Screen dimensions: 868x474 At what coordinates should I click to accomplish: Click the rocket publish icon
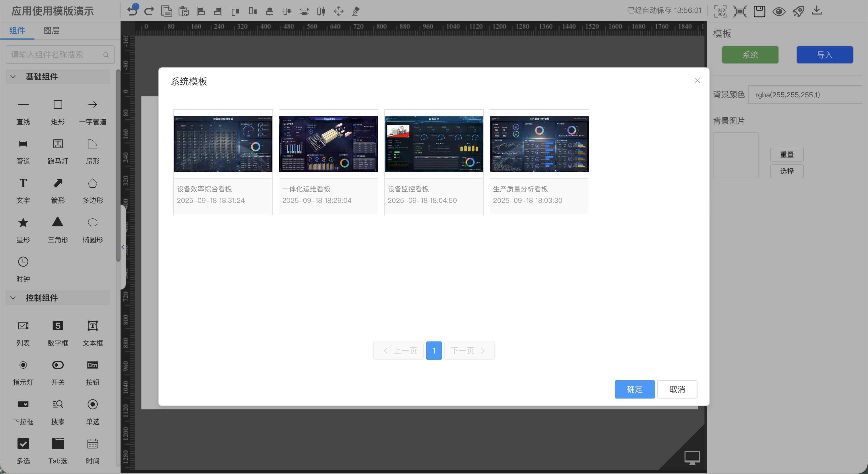click(798, 11)
